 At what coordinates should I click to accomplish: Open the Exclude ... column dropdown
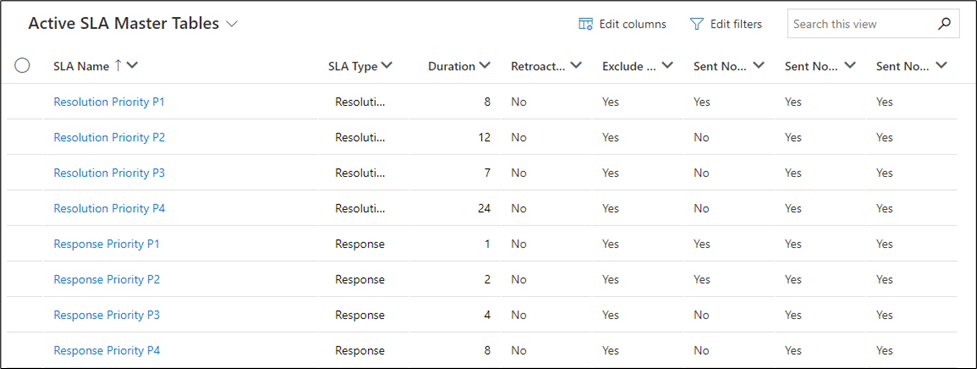tap(667, 65)
